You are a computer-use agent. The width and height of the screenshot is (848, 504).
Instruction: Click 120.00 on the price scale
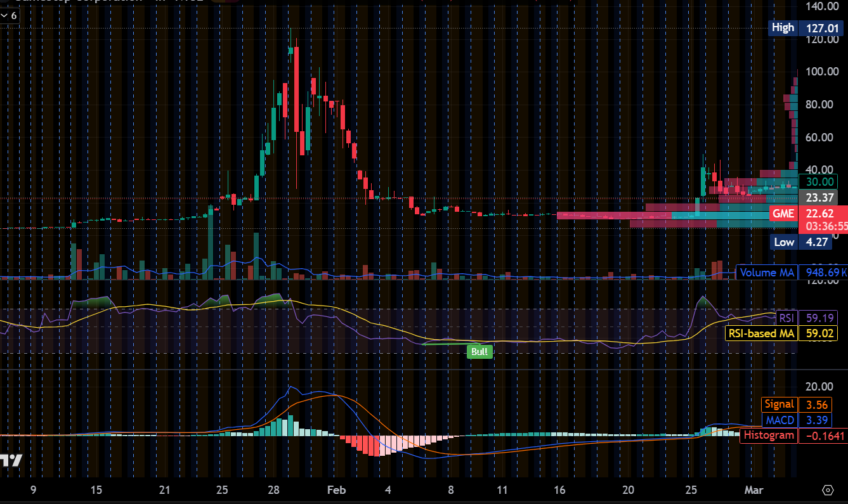click(823, 39)
